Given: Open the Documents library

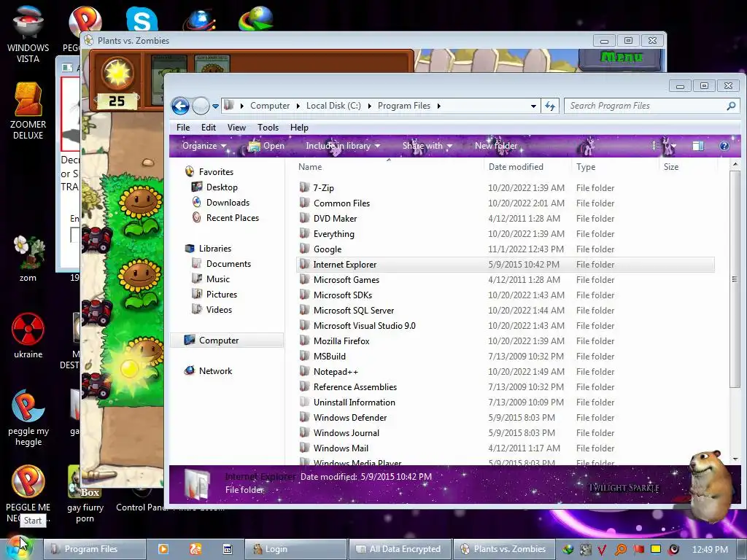Looking at the screenshot, I should pos(228,264).
